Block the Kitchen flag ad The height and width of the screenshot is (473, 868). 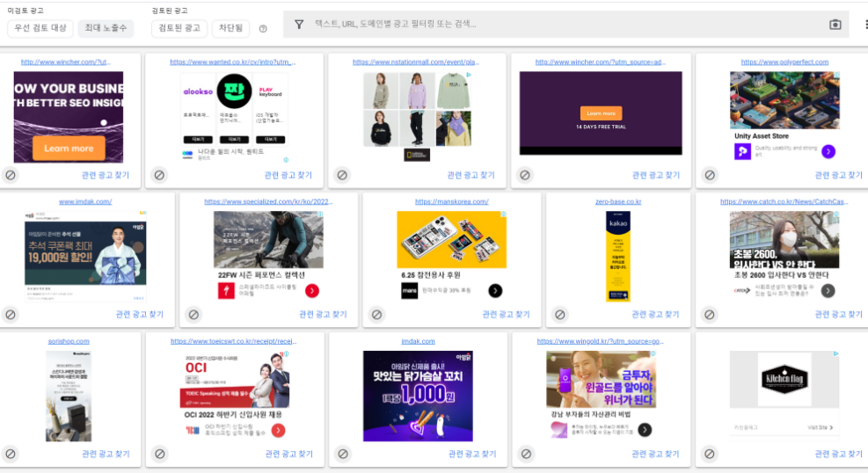710,454
